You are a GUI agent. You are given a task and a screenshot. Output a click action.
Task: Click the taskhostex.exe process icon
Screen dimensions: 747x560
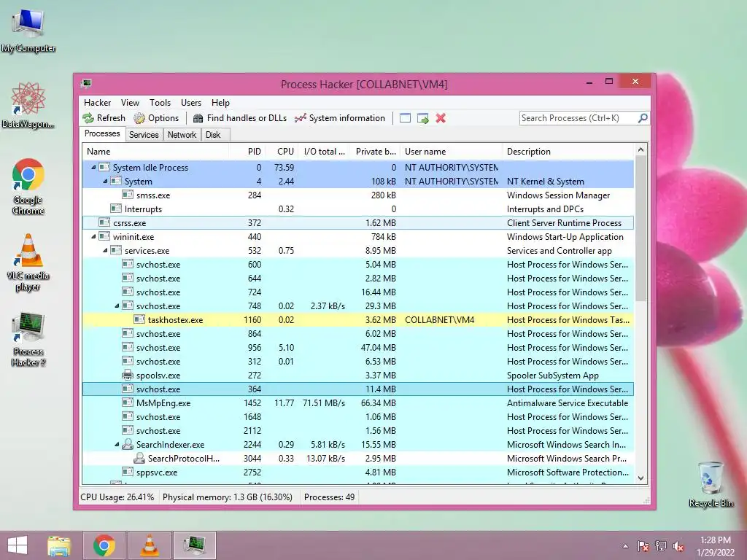pyautogui.click(x=139, y=319)
